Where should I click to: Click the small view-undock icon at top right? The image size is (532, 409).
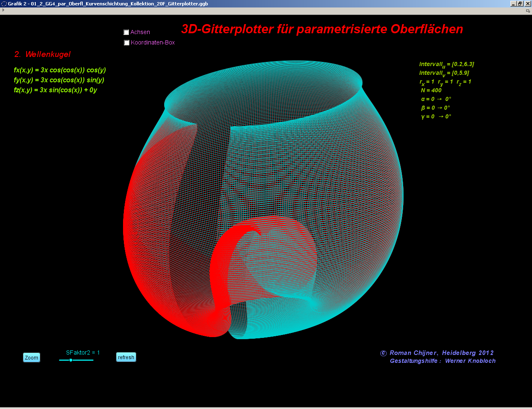(528, 11)
